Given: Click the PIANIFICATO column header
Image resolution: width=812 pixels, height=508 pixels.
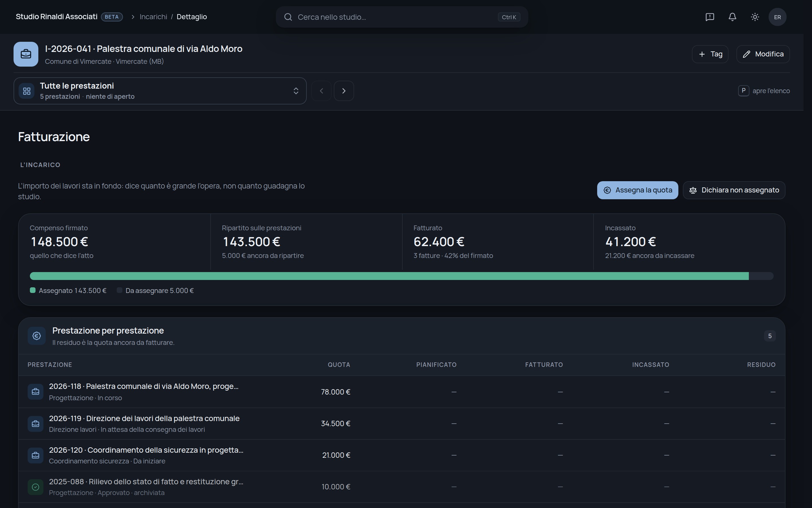Looking at the screenshot, I should coord(436,365).
